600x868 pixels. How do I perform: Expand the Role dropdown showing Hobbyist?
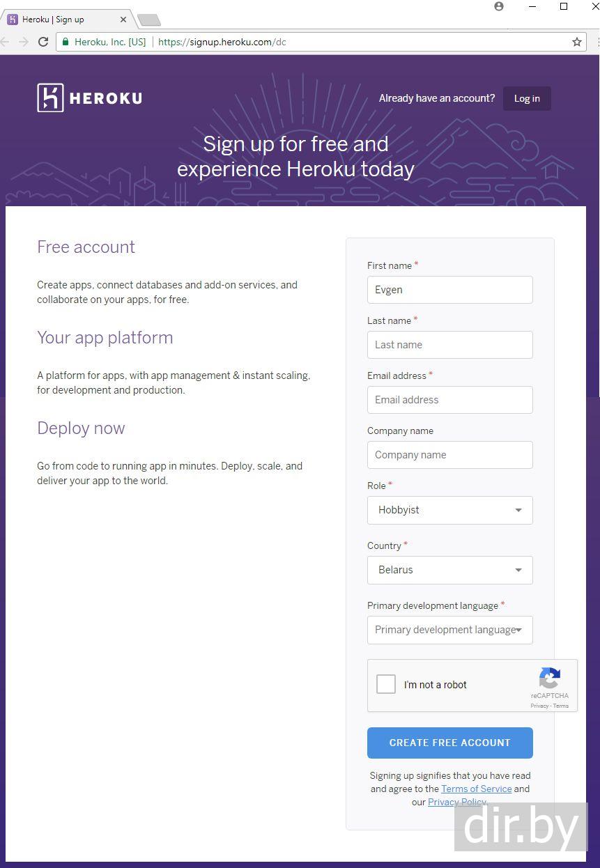(x=450, y=510)
